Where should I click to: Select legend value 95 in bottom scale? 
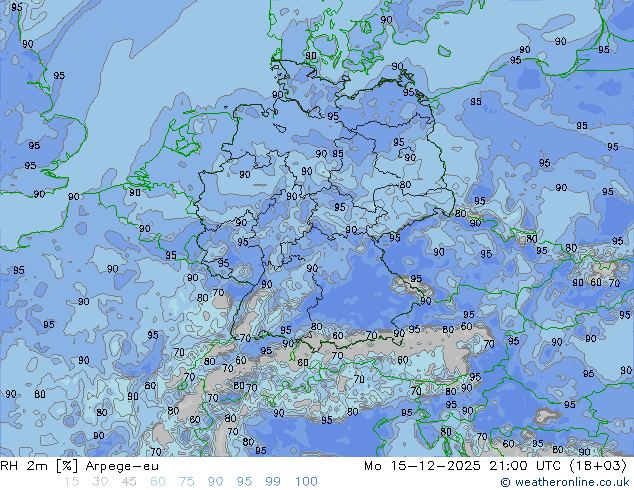244,482
